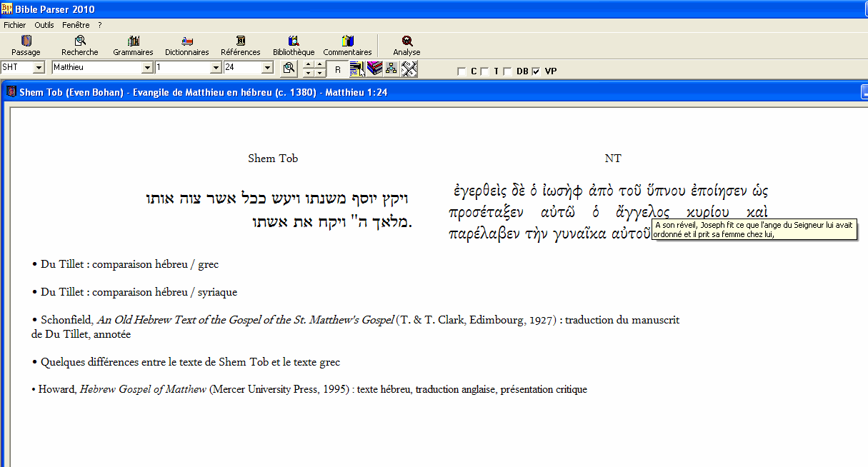
Task: Click the Bible Parser 2010 application icon
Action: (6, 9)
